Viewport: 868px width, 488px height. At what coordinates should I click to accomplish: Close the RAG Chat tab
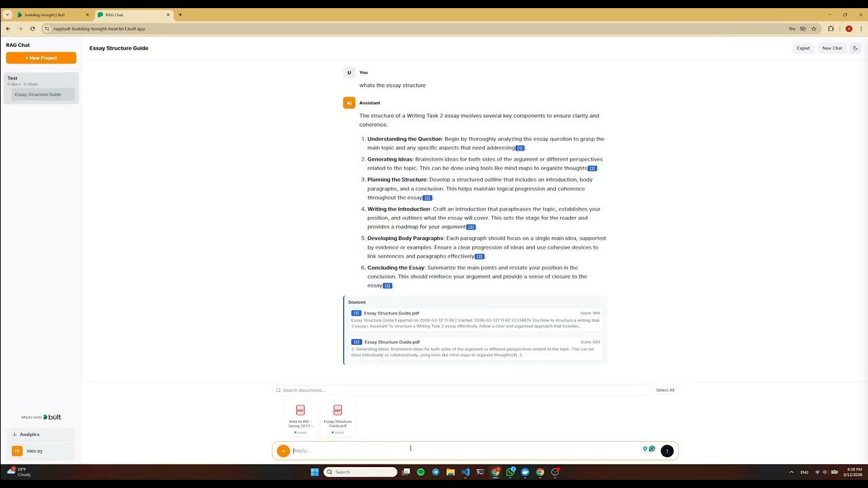pyautogui.click(x=168, y=14)
